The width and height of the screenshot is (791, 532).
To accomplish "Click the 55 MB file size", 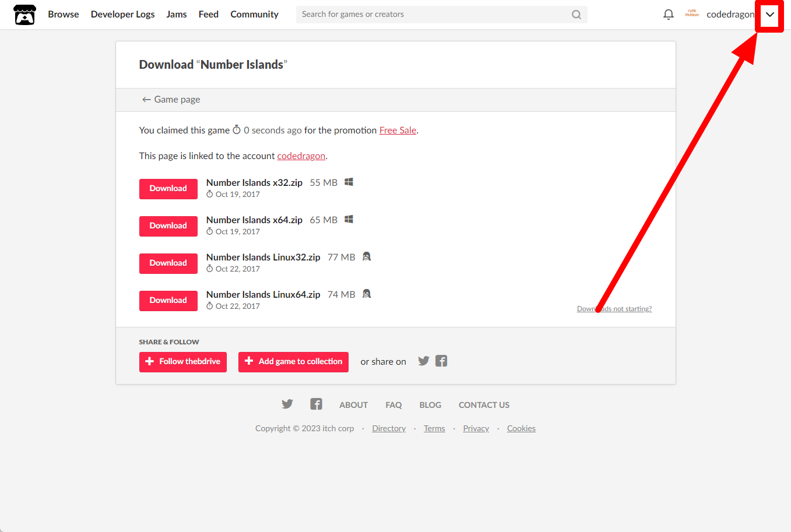I will coord(324,183).
